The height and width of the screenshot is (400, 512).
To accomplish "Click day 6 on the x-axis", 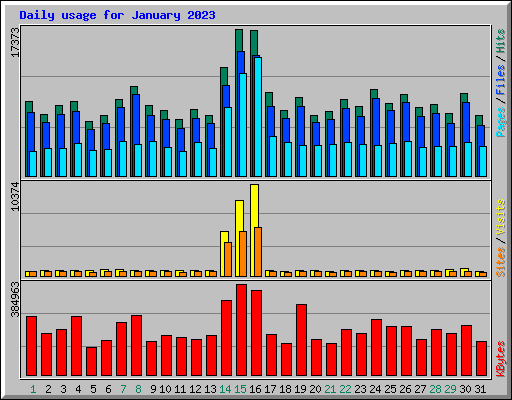I will tap(108, 389).
